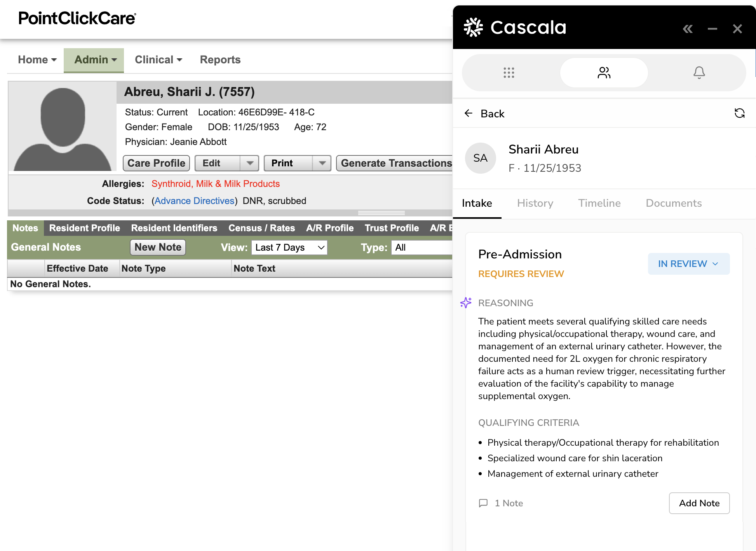Open the Census / Rates tab
756x551 pixels.
[x=261, y=228]
